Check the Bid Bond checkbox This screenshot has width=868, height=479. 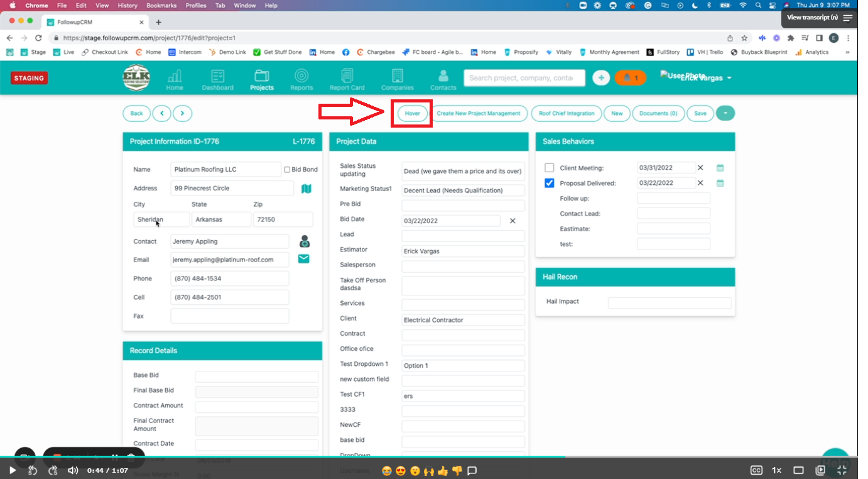coord(286,168)
